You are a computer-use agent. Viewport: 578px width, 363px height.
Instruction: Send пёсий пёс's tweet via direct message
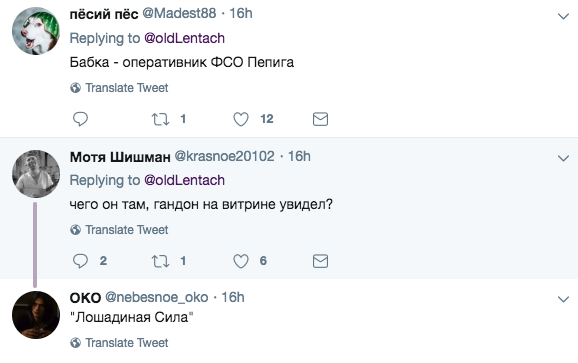(320, 119)
